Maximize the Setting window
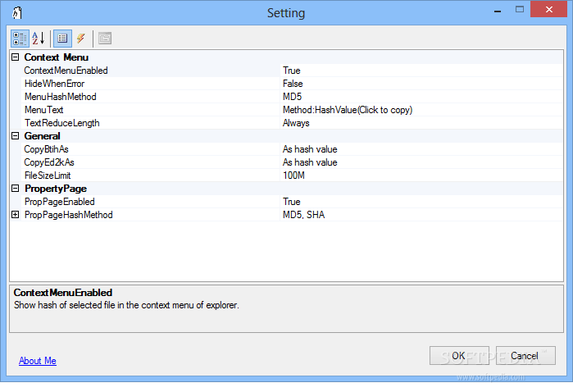Image resolution: width=573 pixels, height=392 pixels. (x=519, y=10)
